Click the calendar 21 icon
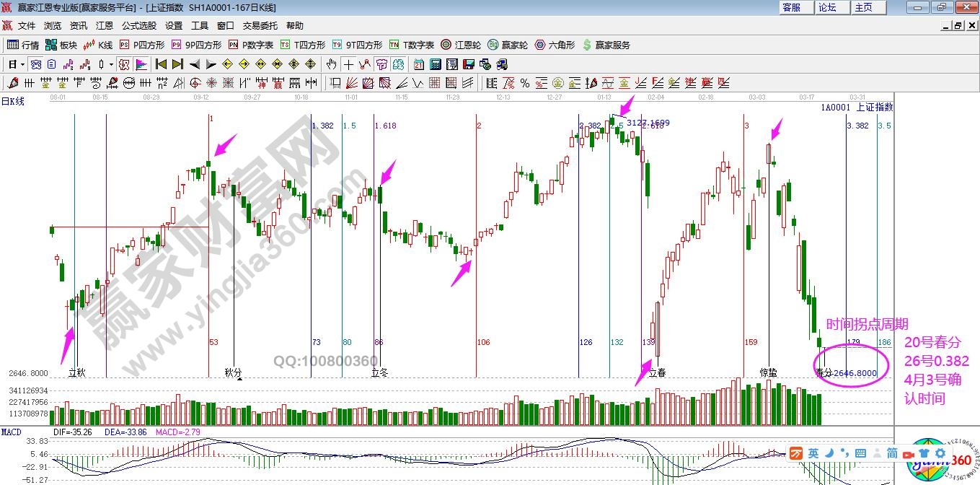The height and width of the screenshot is (485, 980). 418,64
